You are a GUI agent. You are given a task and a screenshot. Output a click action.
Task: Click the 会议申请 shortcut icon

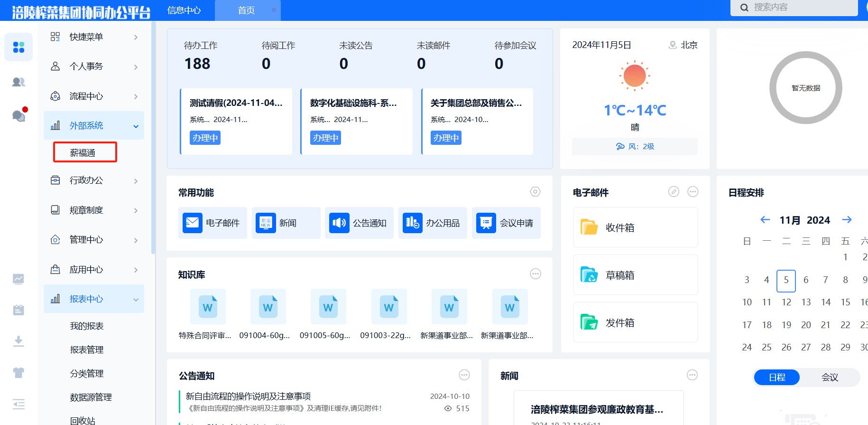click(x=486, y=223)
